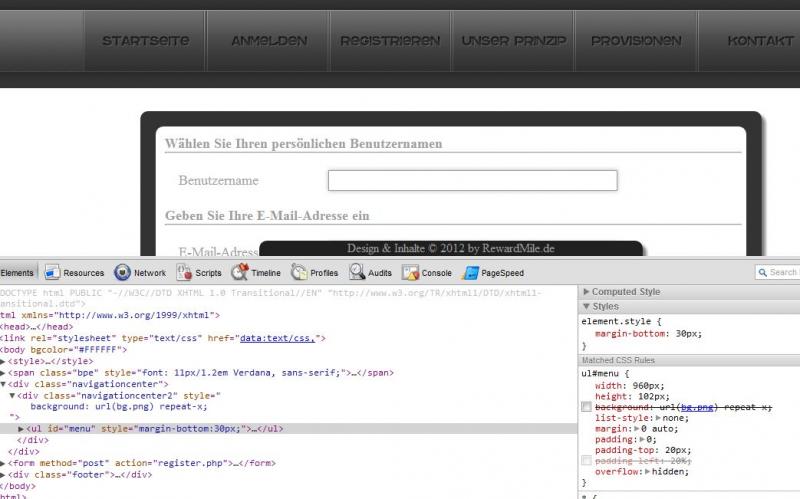
Task: Open the Profiles panel icon
Action: [x=299, y=272]
